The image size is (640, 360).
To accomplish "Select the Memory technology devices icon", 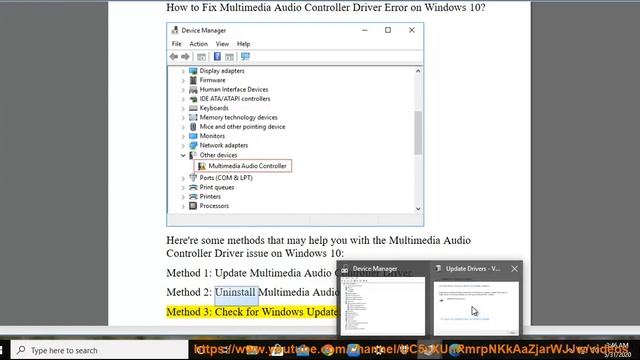I will click(x=193, y=118).
